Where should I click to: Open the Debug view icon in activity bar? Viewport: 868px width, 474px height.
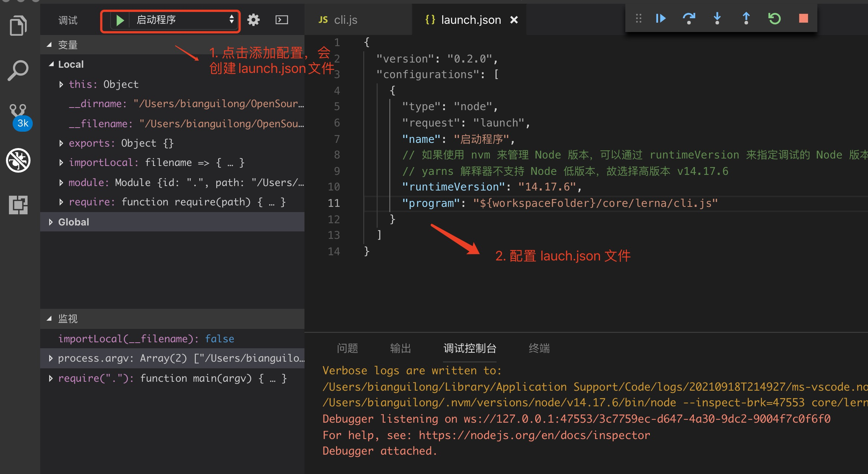click(18, 160)
